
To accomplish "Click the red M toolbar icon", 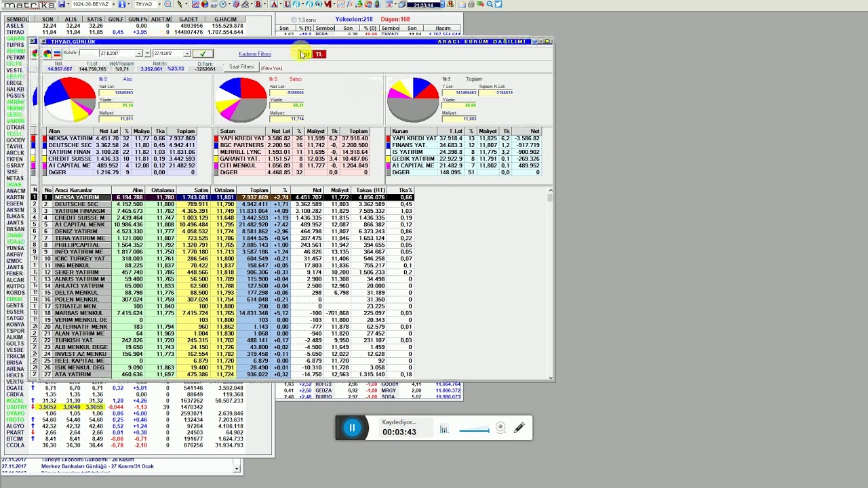I will 328,5.
